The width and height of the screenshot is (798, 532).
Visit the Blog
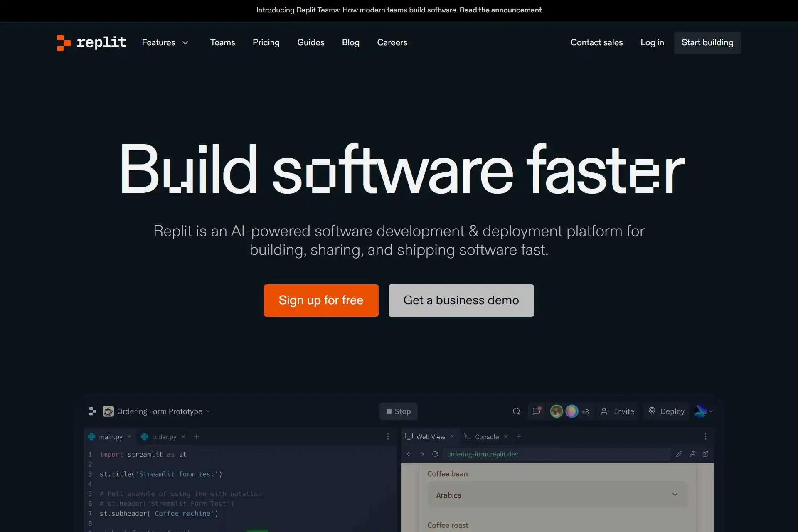(350, 42)
